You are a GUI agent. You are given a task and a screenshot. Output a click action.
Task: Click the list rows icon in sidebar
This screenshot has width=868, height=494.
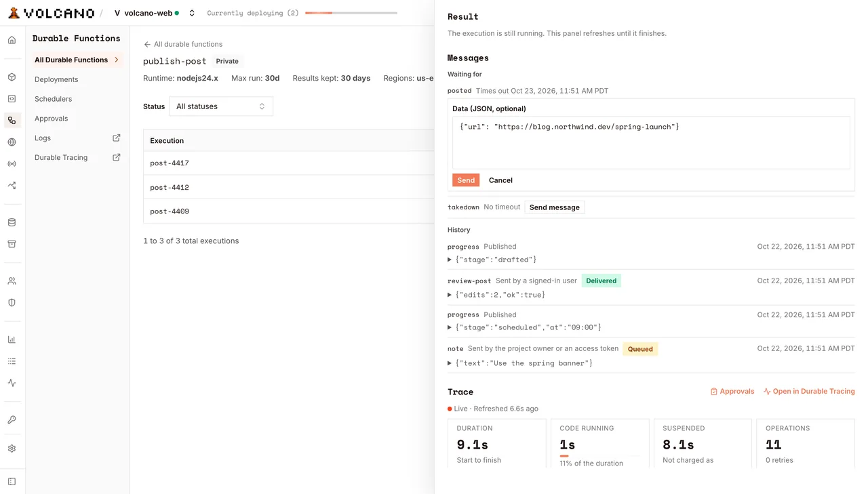point(12,361)
